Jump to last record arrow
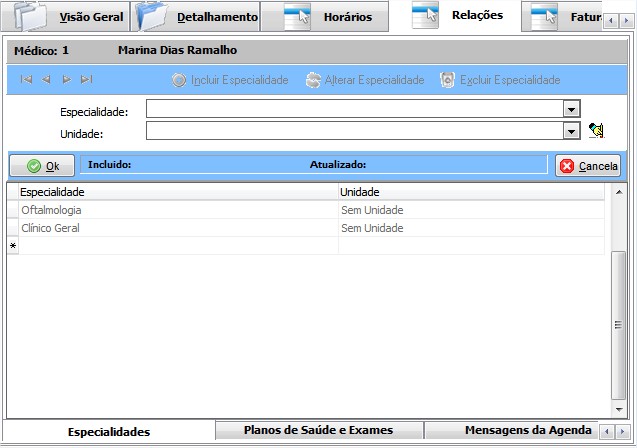This screenshot has height=448, width=637. click(x=86, y=80)
